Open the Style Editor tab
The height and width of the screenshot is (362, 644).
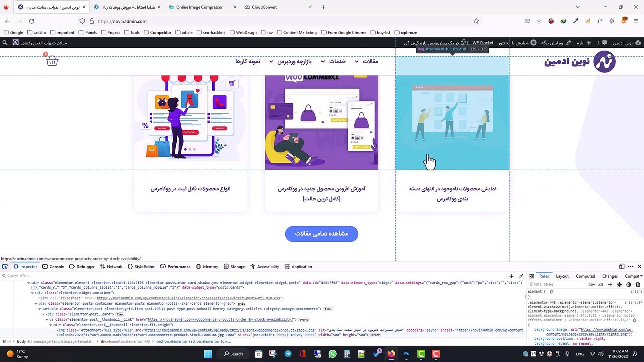141,267
